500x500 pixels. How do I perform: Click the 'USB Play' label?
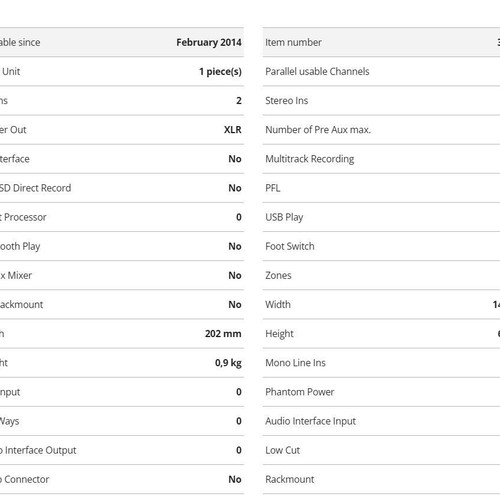click(x=284, y=217)
